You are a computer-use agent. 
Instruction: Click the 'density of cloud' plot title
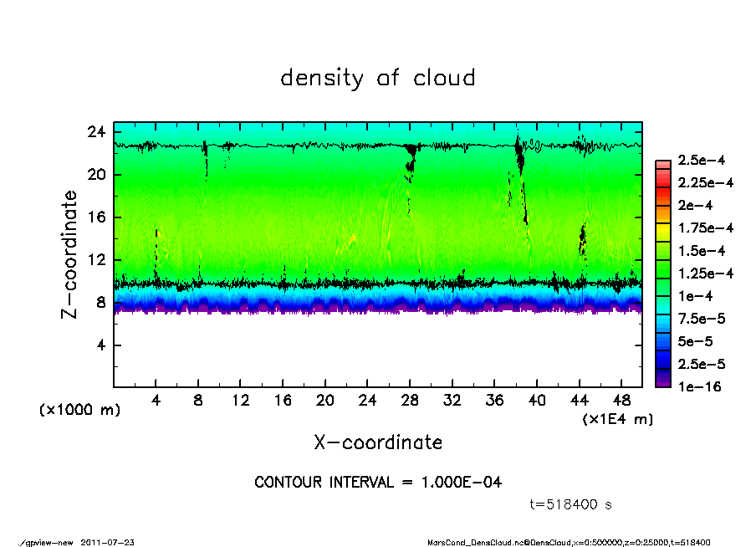tap(378, 78)
